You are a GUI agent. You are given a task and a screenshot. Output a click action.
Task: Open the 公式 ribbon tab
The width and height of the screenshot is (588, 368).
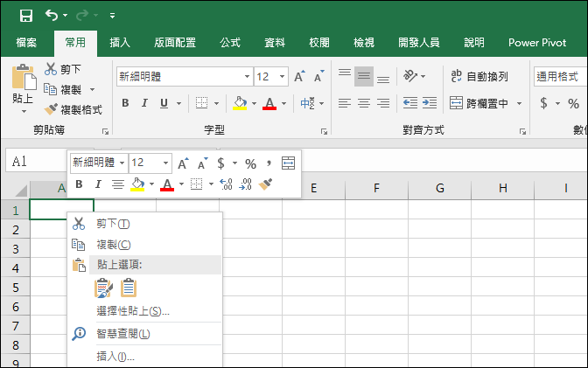pos(230,43)
